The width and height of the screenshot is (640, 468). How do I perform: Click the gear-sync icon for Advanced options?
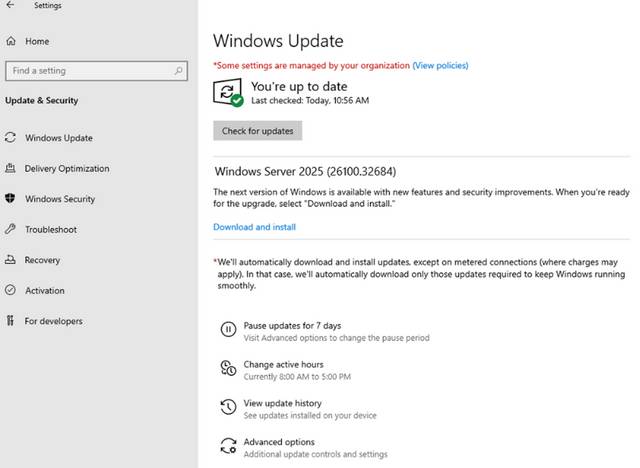(228, 446)
